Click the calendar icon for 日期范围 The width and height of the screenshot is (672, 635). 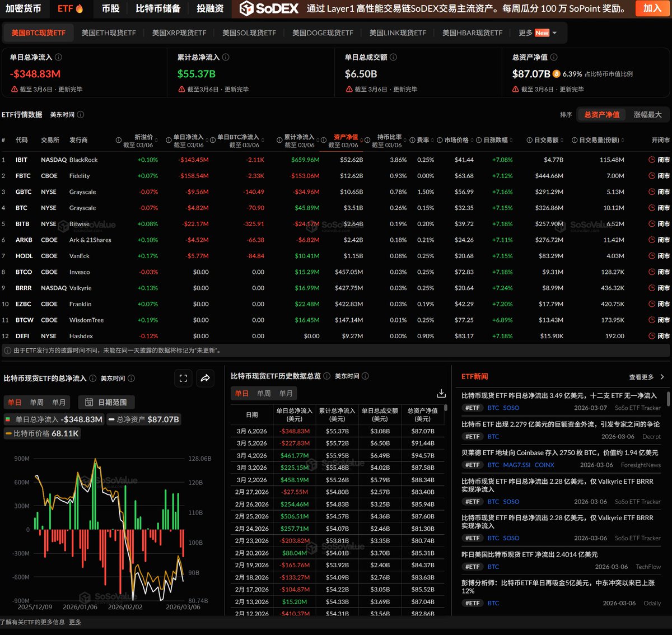pos(89,402)
